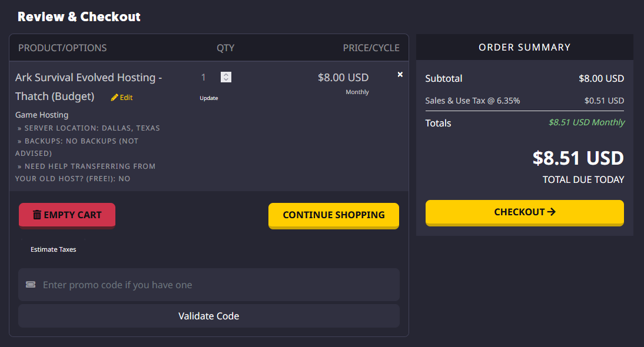Click the ticket icon in the promo field

(x=31, y=285)
